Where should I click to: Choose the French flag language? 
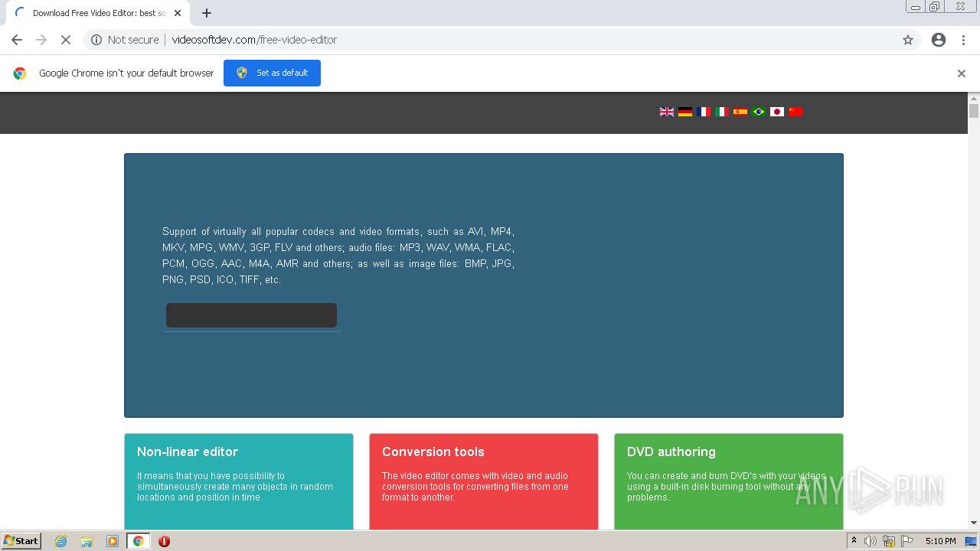[x=704, y=112]
